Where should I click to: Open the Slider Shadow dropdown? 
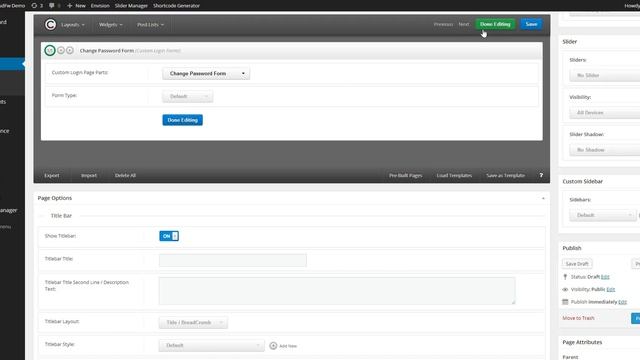604,150
